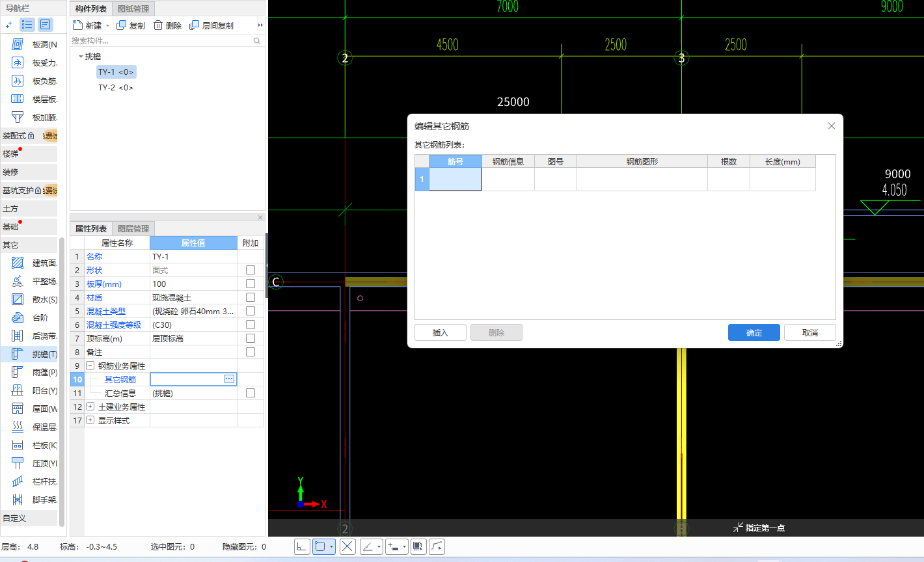Switch to the 图纸管理 tab

tap(133, 8)
